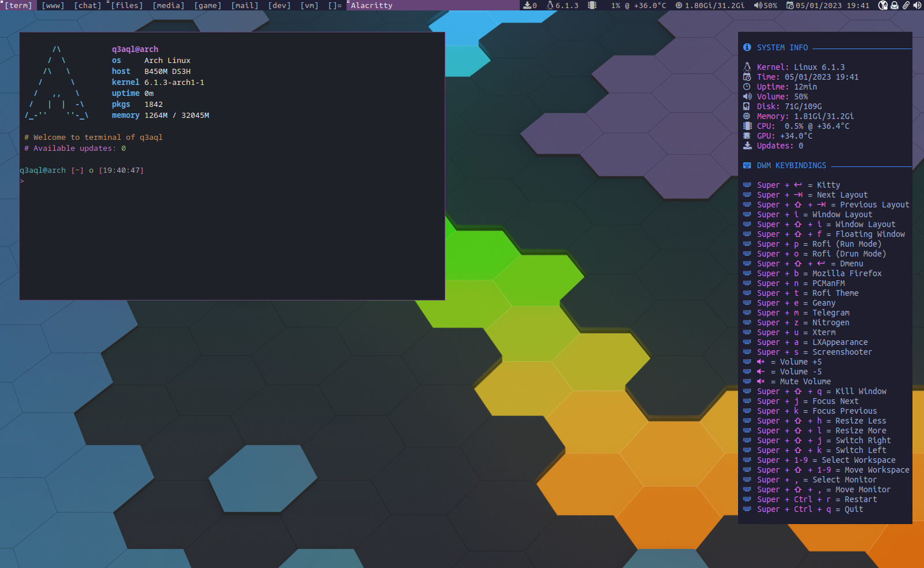
Task: Click the 'Super + n = PCManFM' row
Action: click(x=793, y=283)
